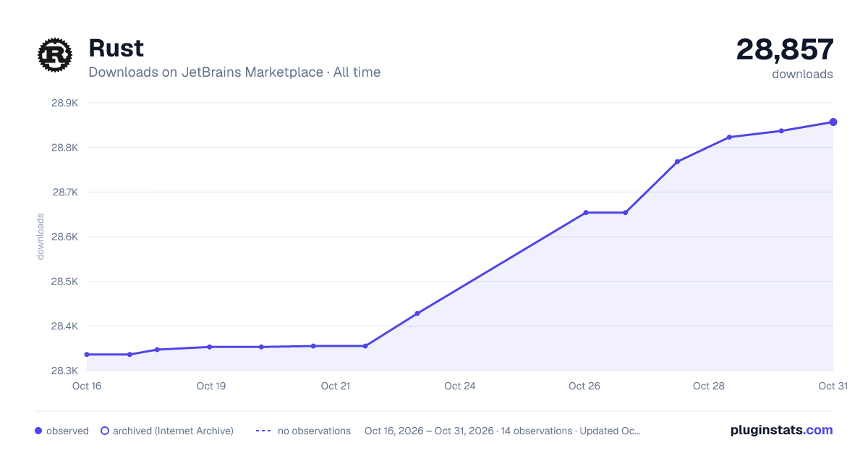Open the pluginstats.com link

click(781, 430)
